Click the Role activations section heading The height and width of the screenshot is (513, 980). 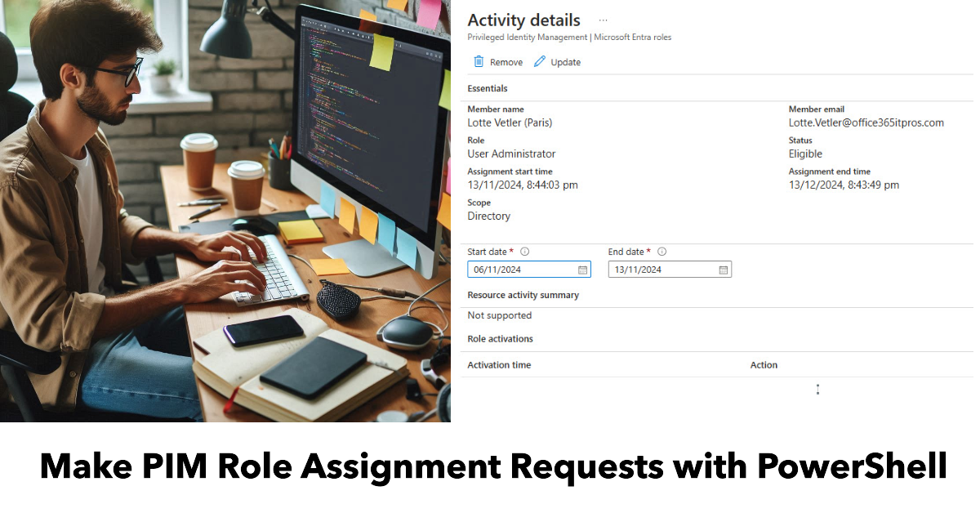click(500, 338)
